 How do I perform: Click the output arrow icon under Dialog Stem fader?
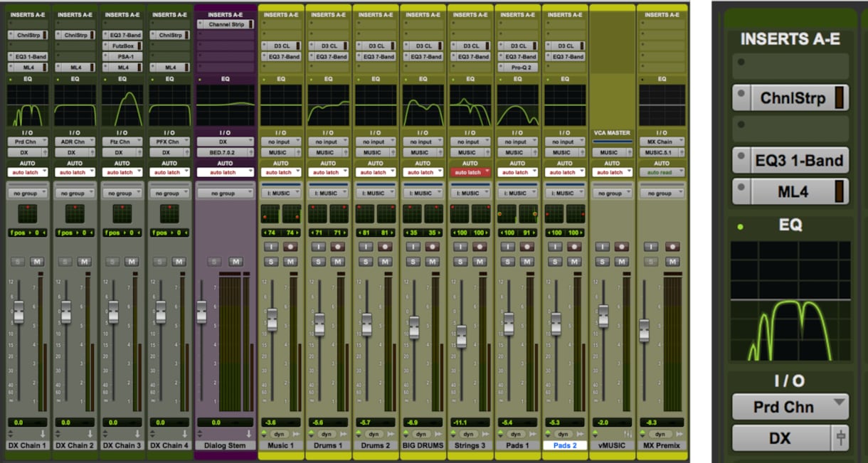[249, 434]
